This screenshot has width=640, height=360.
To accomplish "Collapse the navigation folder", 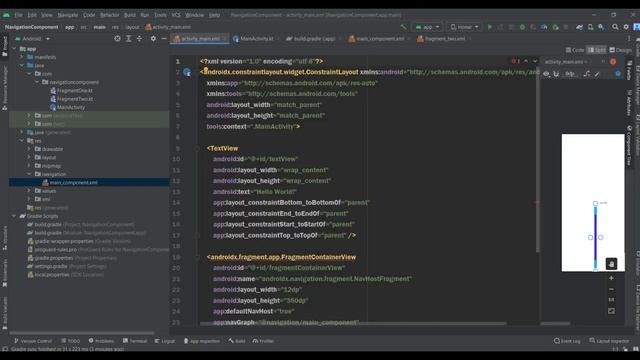I will tap(29, 174).
